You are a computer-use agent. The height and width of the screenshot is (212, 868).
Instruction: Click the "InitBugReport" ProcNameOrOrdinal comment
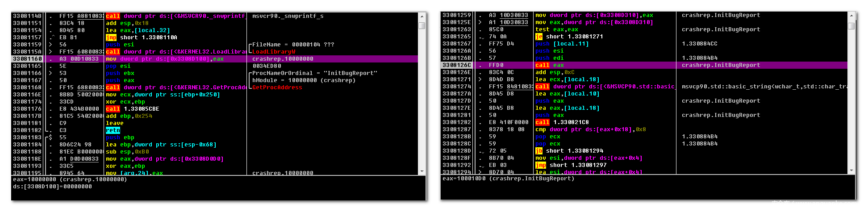(315, 73)
